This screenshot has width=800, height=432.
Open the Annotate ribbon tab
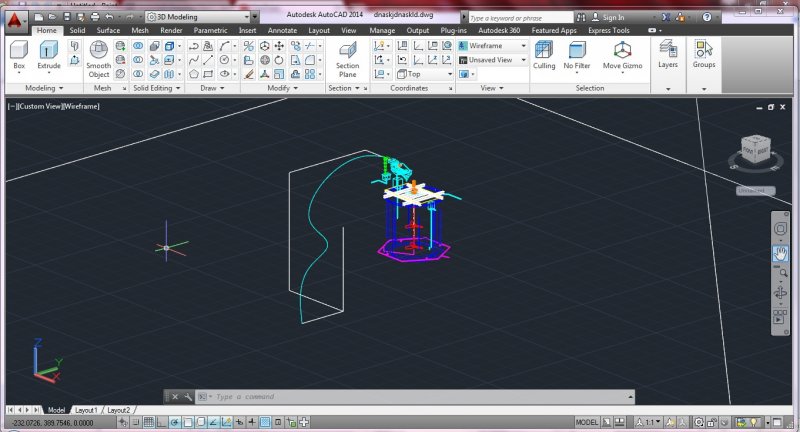[282, 31]
